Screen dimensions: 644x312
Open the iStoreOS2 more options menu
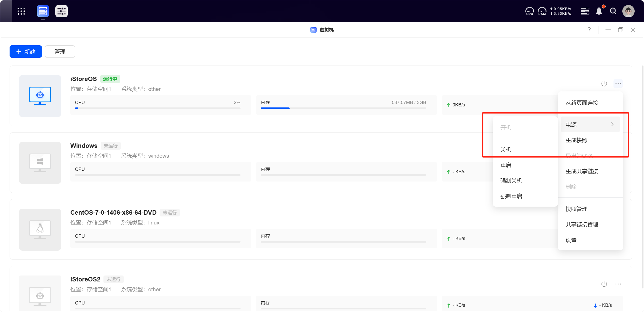pyautogui.click(x=618, y=284)
